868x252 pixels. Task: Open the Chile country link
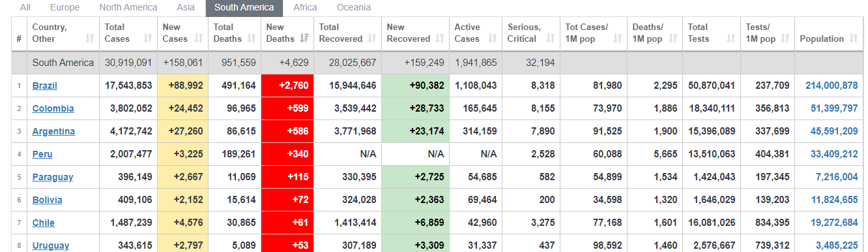pyautogui.click(x=44, y=223)
